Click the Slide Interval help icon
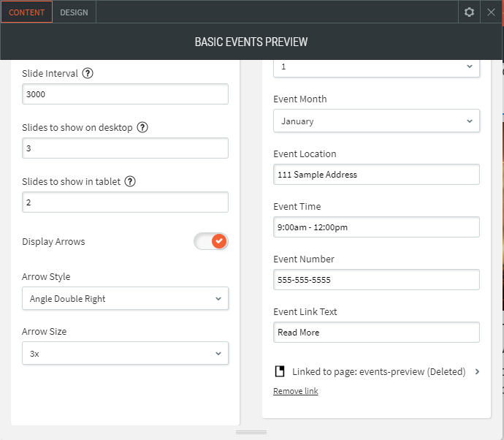 click(88, 73)
